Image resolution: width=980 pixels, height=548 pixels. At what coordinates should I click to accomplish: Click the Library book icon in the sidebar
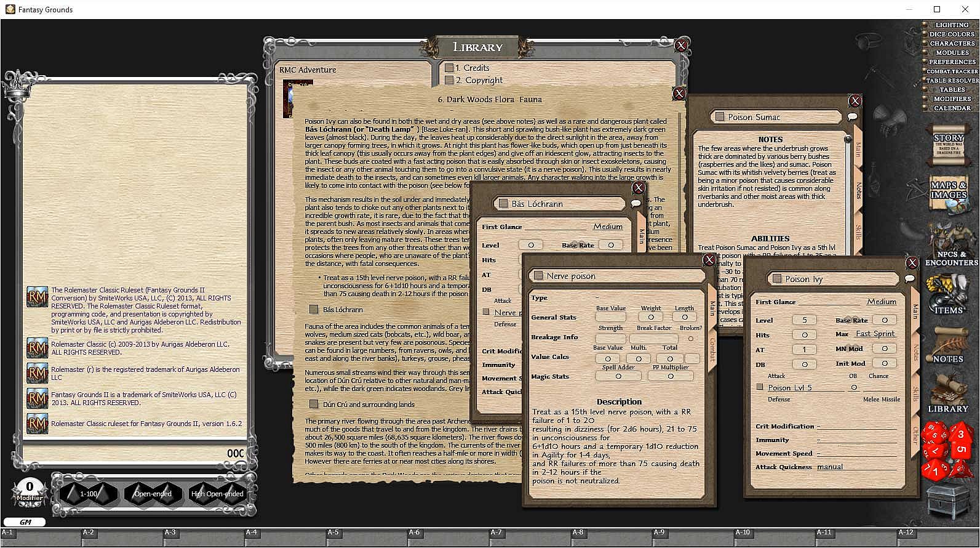[948, 395]
